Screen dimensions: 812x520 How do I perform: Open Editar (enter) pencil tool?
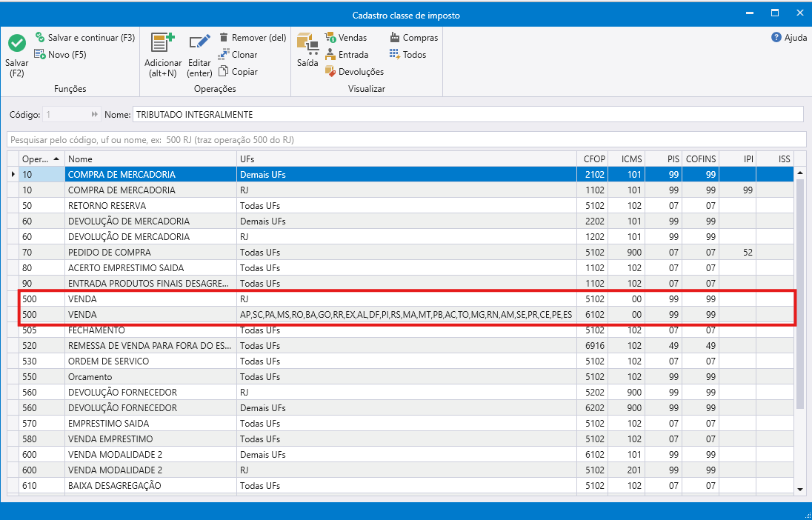click(x=199, y=54)
